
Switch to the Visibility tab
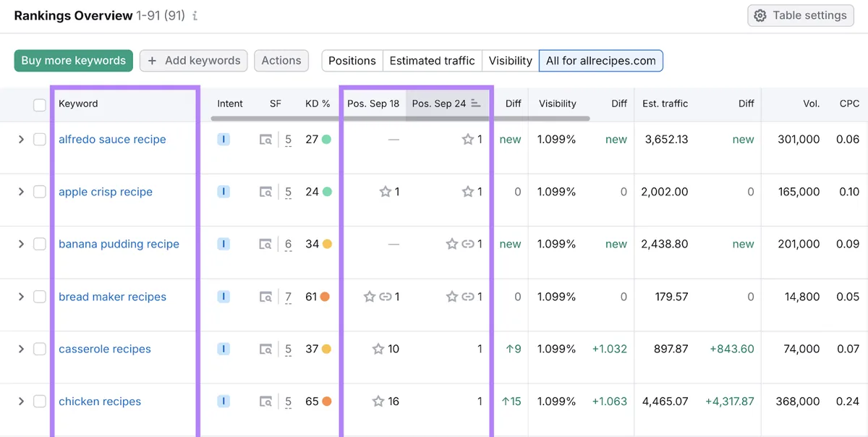tap(511, 61)
